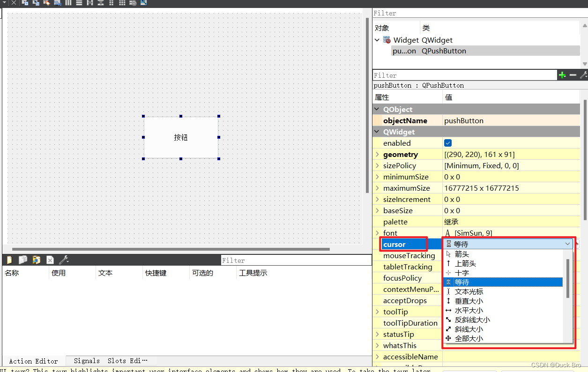Switch to the Signals Slots Editor tab

[x=111, y=361]
